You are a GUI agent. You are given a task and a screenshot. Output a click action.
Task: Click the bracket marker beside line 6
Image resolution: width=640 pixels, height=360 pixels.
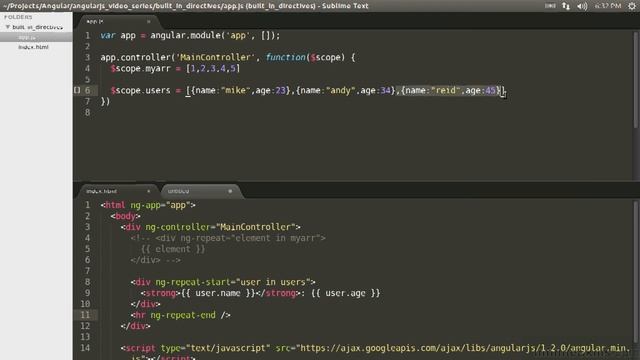pos(77,90)
